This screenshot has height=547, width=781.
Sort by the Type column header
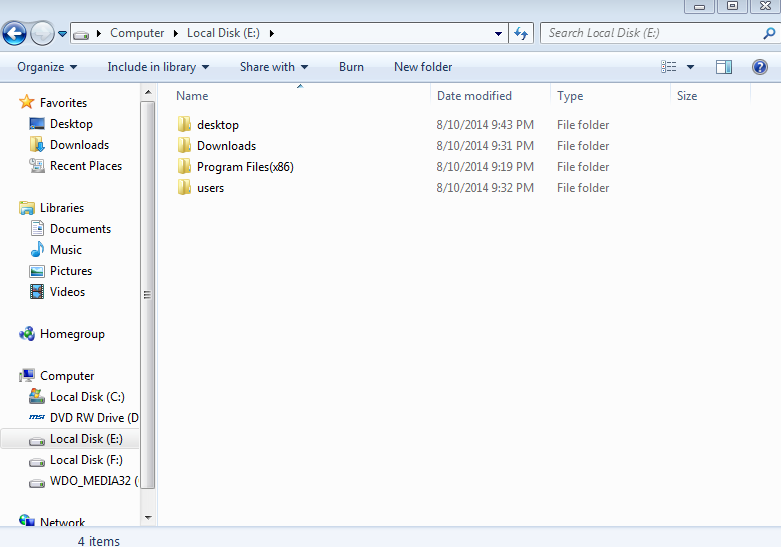coord(570,96)
